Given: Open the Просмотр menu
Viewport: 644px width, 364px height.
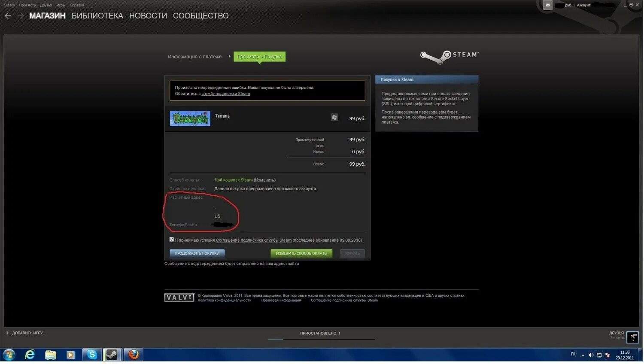Looking at the screenshot, I should tap(27, 5).
